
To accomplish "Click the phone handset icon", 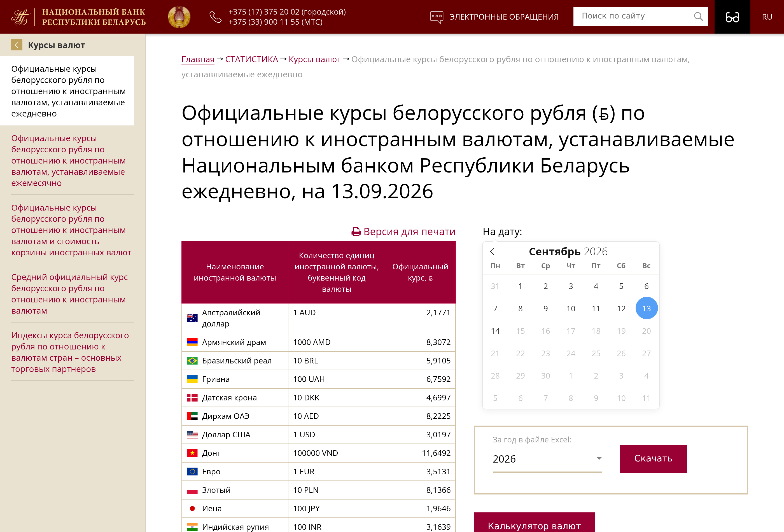I will [215, 17].
